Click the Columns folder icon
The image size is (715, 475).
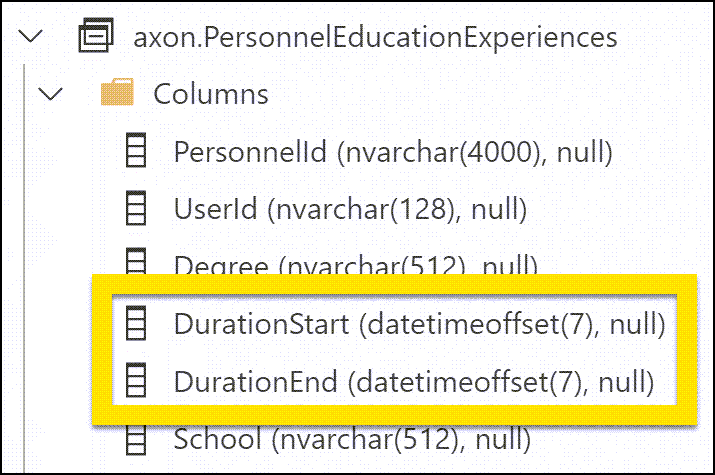pos(117,94)
